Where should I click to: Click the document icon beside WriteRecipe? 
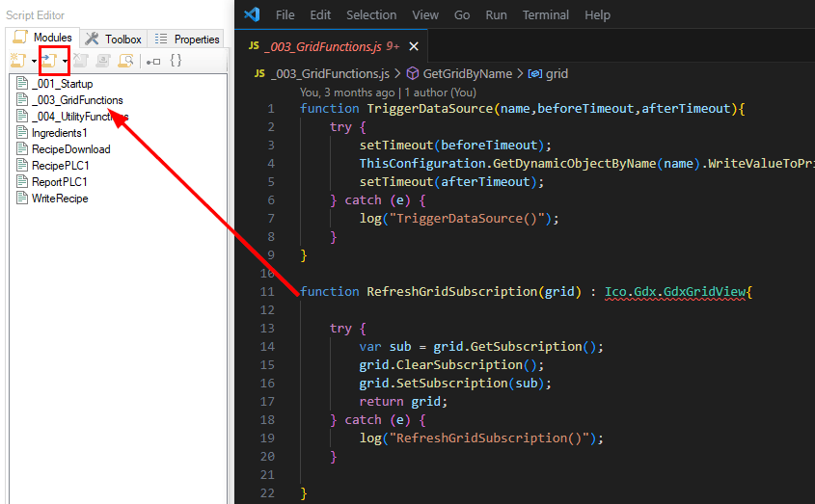22,198
